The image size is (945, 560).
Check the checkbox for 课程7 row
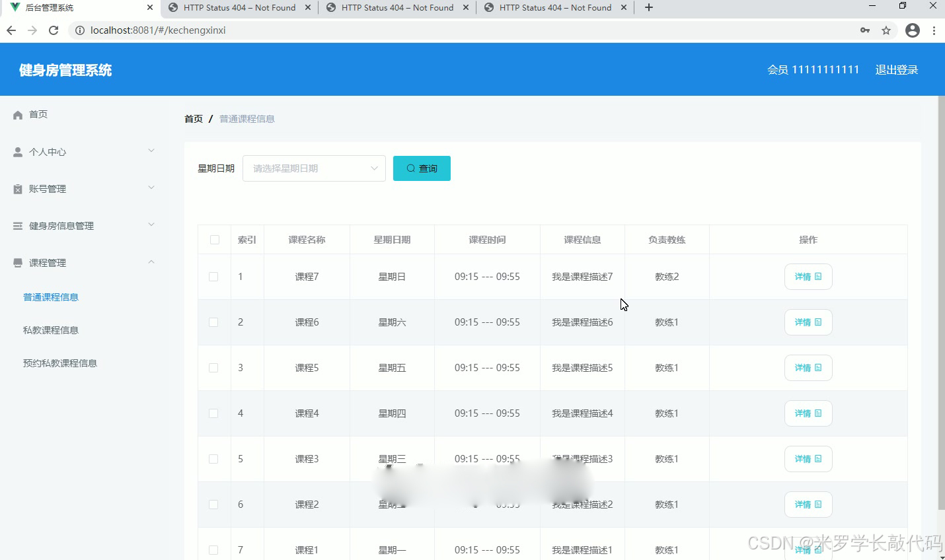(213, 276)
